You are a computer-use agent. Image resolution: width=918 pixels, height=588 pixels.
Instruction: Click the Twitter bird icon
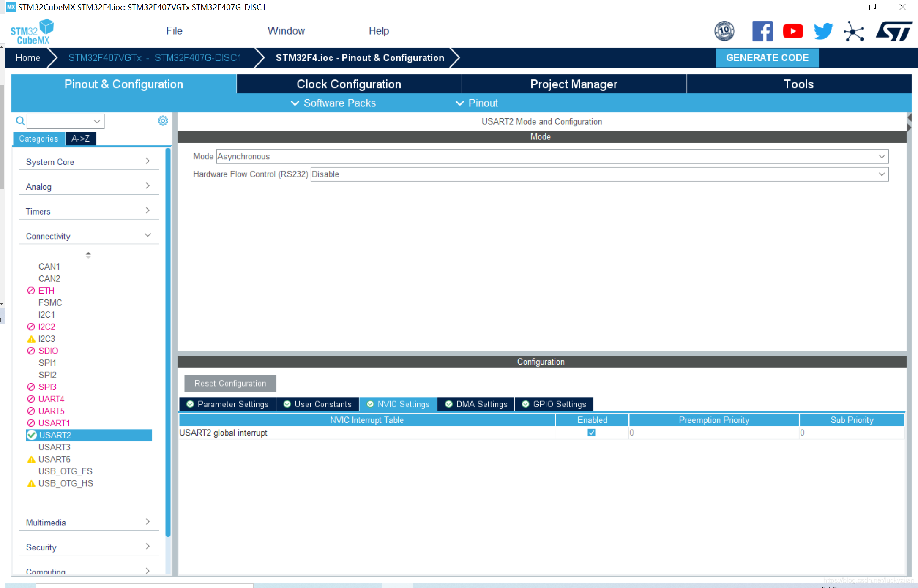pos(823,31)
